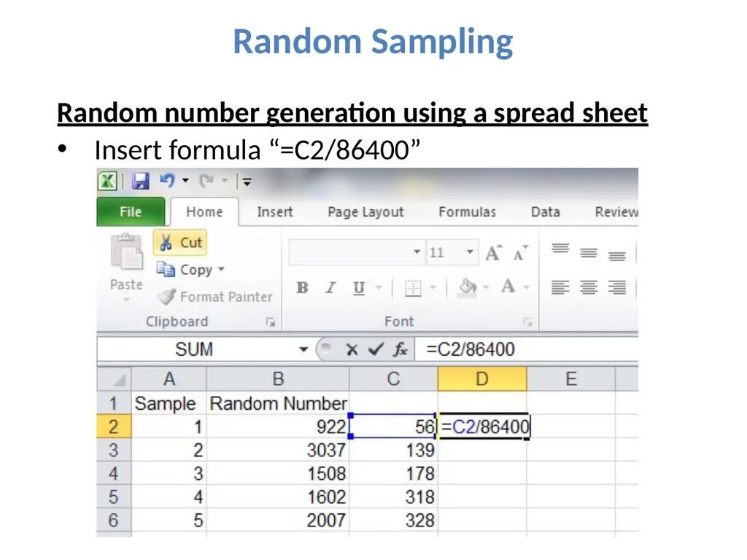Apply Middle Align to the cell
The height and width of the screenshot is (560, 747).
coord(589,252)
